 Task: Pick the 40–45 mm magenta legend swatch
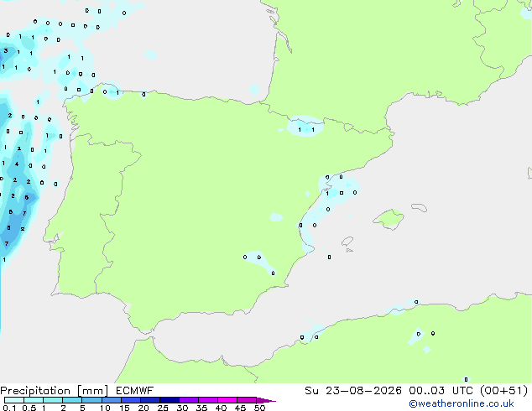point(227,400)
